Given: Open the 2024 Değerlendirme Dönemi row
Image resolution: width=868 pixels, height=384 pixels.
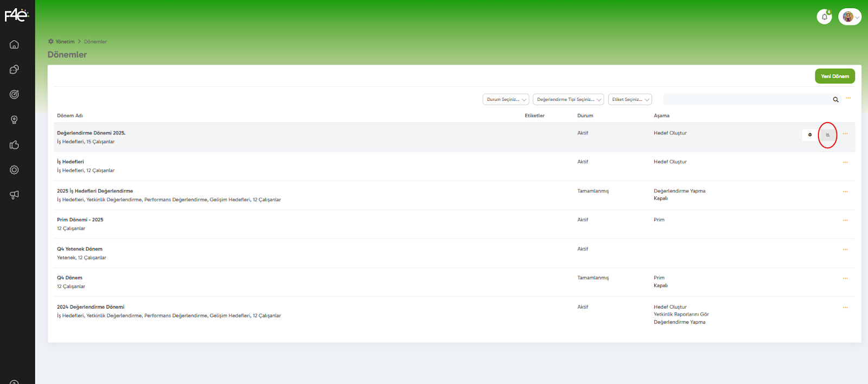Looking at the screenshot, I should [x=91, y=307].
